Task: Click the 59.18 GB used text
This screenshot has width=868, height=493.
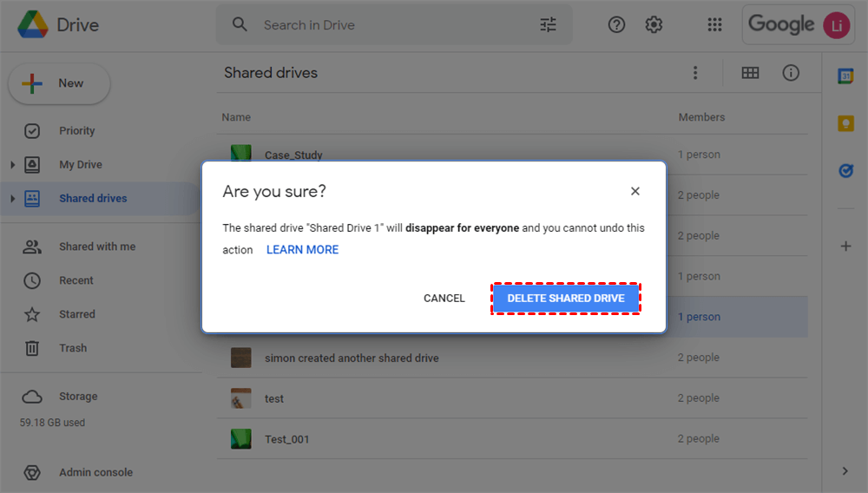Action: click(52, 423)
